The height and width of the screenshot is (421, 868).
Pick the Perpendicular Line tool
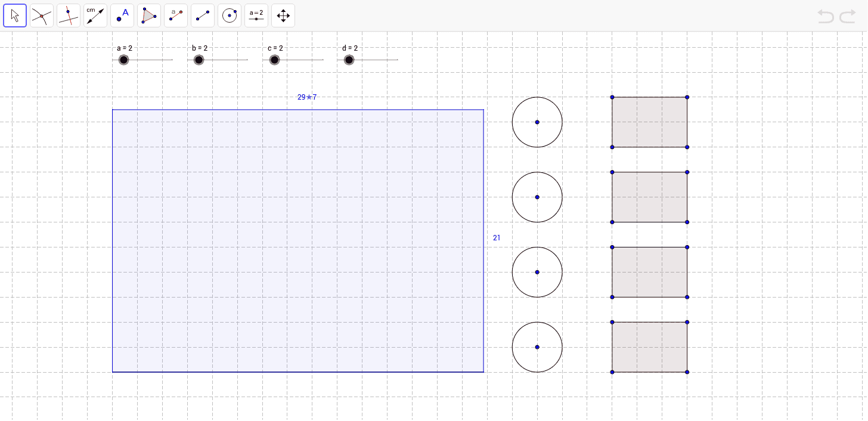(69, 16)
